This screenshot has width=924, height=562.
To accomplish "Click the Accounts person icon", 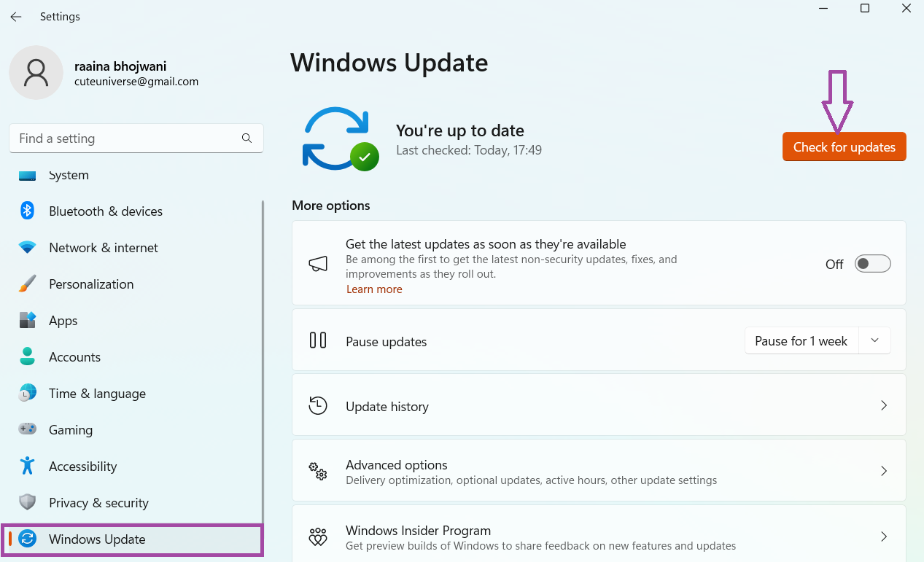I will coord(27,356).
